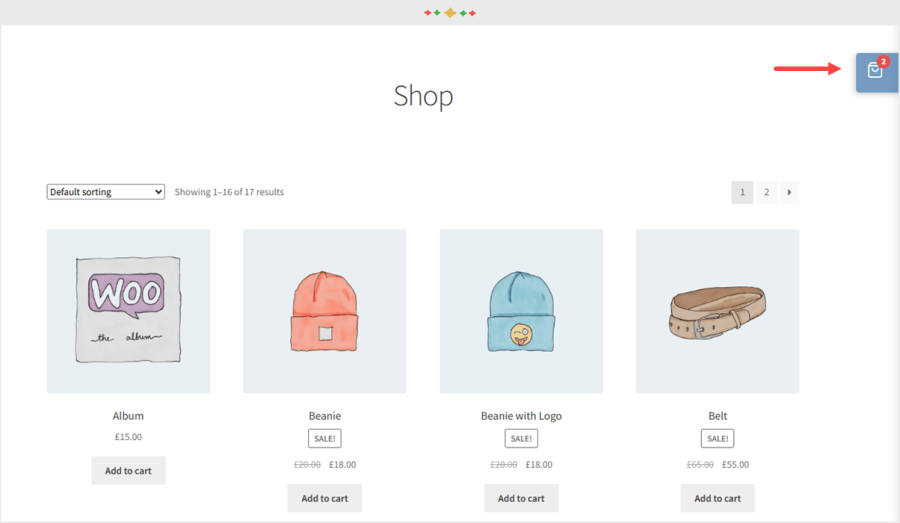Click the red cart count badge

coord(883,61)
